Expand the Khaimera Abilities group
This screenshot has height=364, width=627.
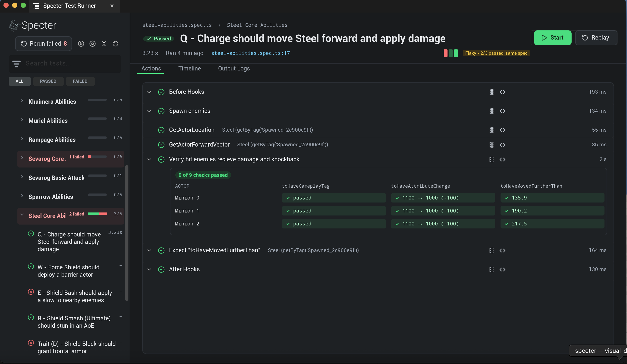22,101
